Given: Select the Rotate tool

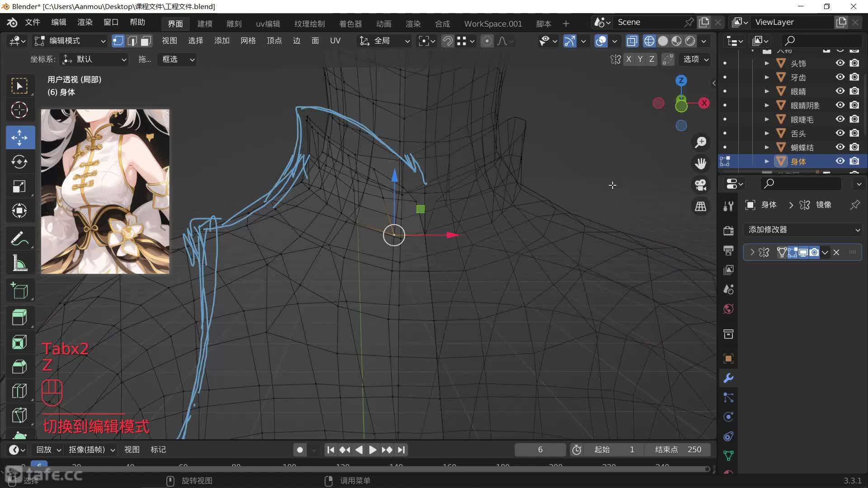Looking at the screenshot, I should [x=19, y=162].
